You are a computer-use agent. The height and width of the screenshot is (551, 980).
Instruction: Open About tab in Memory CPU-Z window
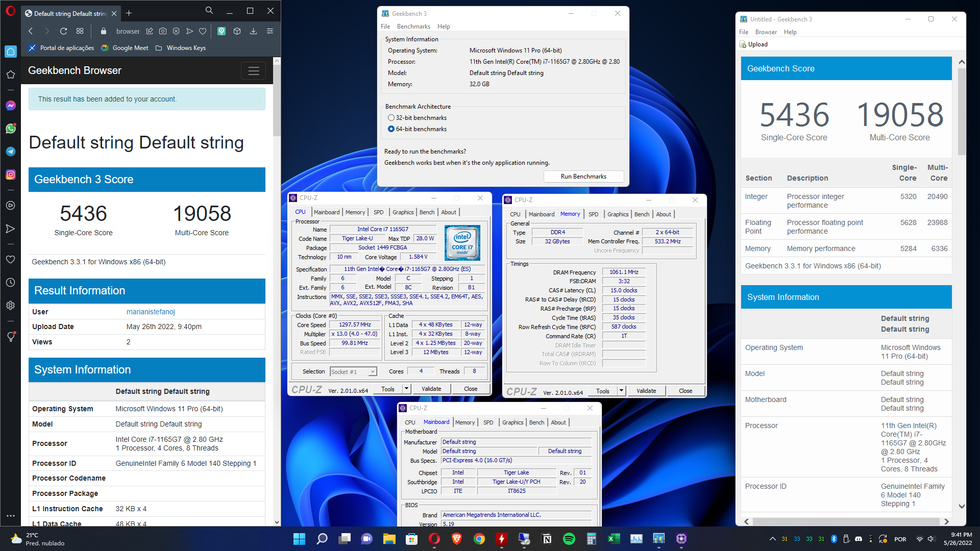click(664, 214)
